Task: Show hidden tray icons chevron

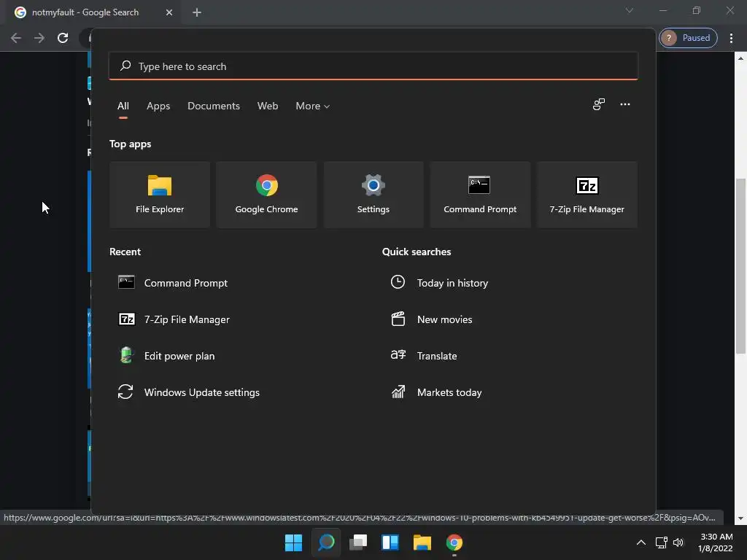Action: pyautogui.click(x=641, y=542)
